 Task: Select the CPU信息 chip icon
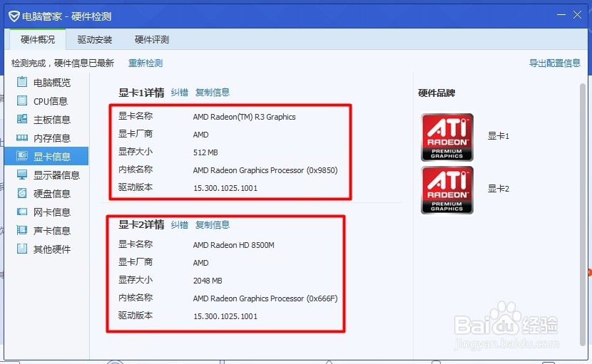coord(22,100)
